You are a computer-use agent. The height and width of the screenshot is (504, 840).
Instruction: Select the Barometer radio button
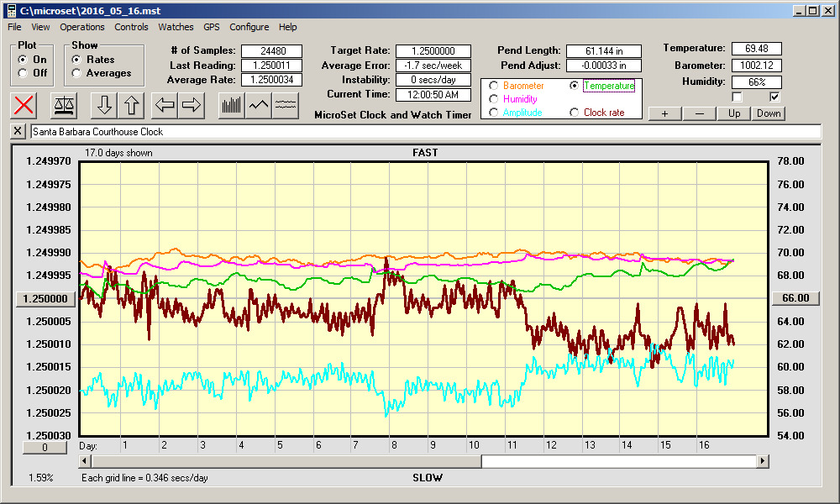(494, 86)
